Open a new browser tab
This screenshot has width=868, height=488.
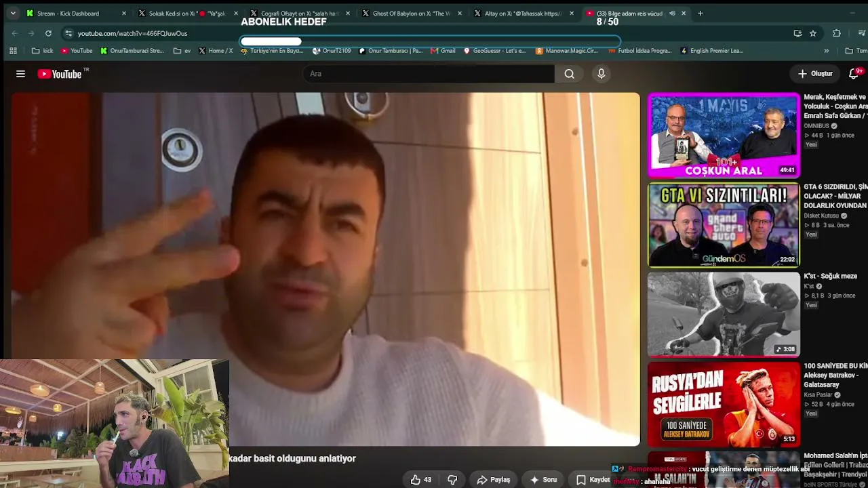[x=701, y=13]
